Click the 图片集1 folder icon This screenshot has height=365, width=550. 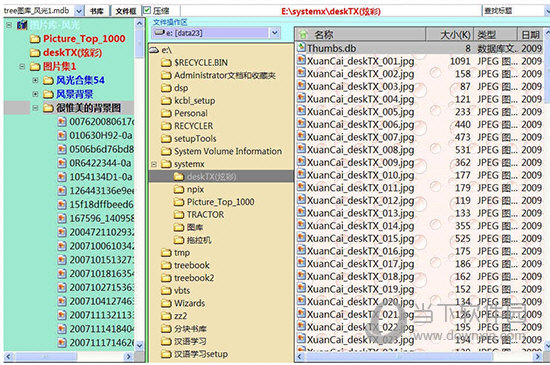pos(35,66)
